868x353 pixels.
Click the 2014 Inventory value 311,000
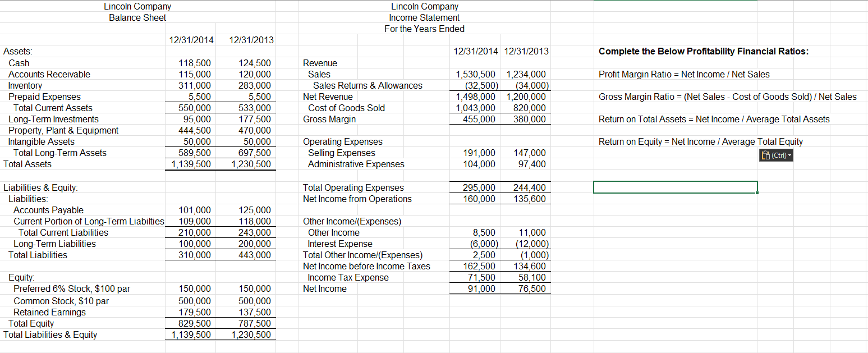point(194,85)
